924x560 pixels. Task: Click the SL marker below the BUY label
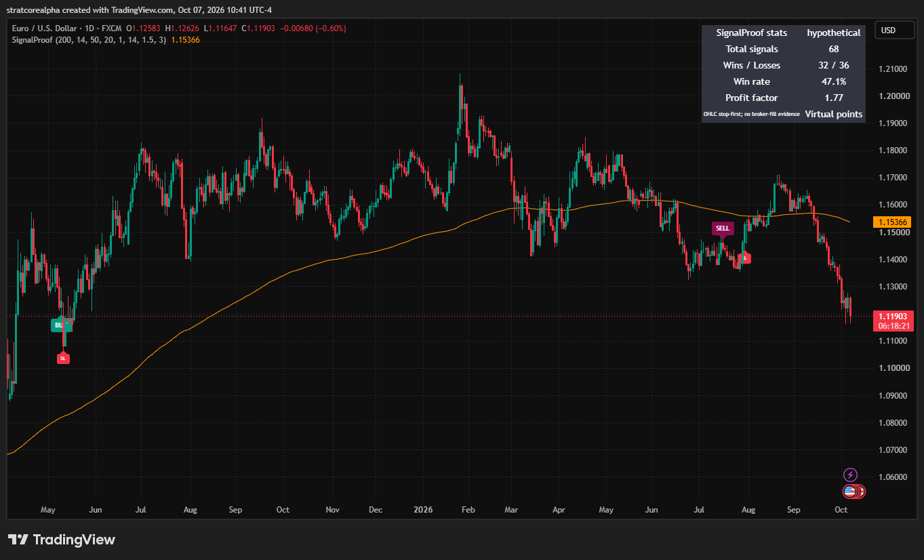click(x=63, y=358)
